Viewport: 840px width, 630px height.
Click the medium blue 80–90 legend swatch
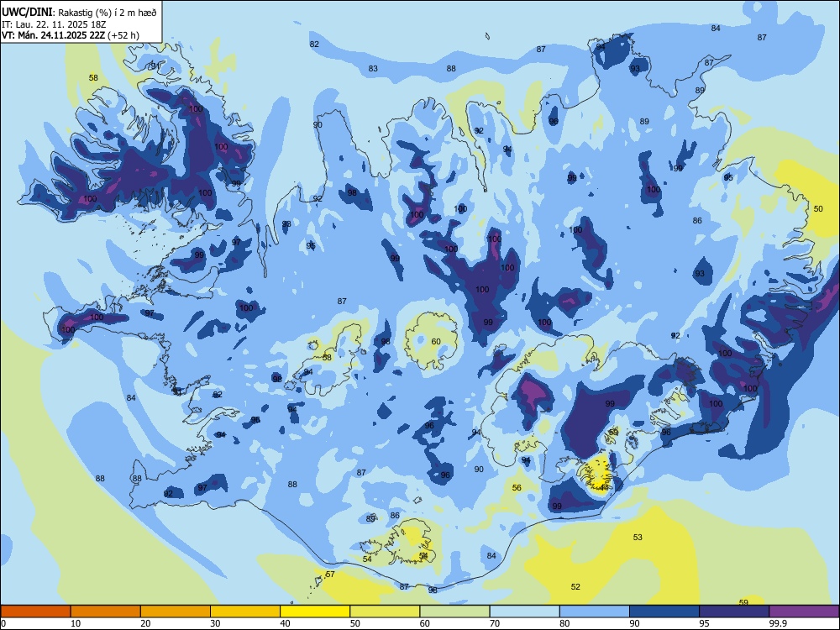(595, 612)
